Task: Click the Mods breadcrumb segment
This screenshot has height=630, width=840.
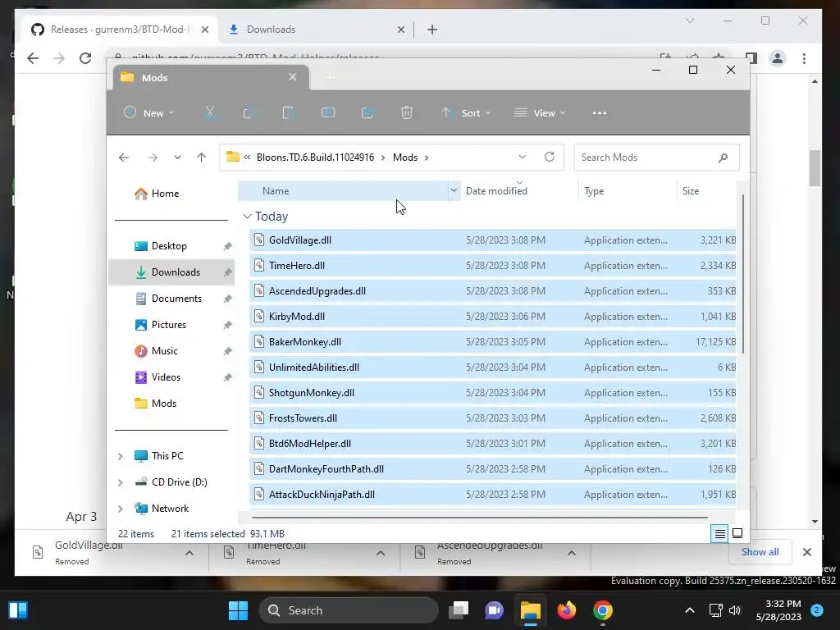Action: point(405,157)
